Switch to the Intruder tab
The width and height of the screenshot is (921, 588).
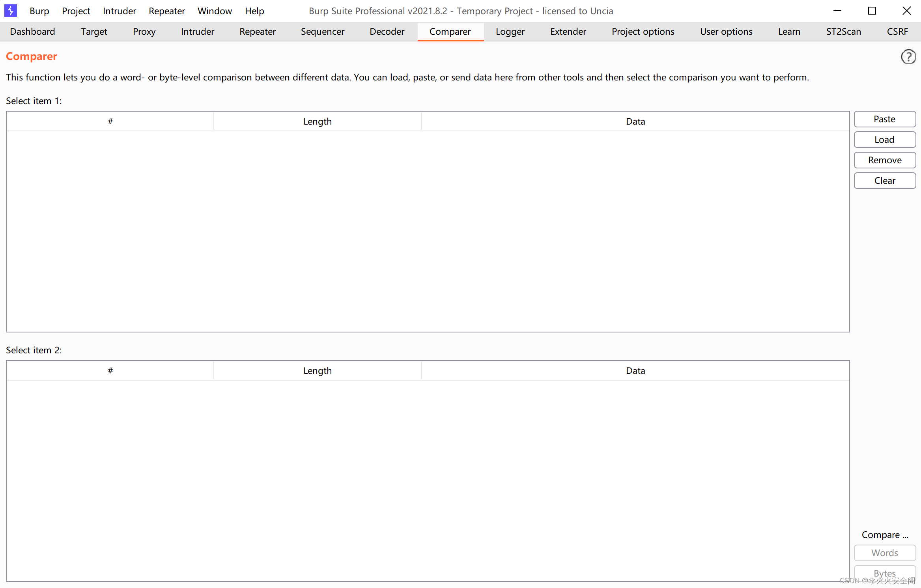pyautogui.click(x=198, y=32)
